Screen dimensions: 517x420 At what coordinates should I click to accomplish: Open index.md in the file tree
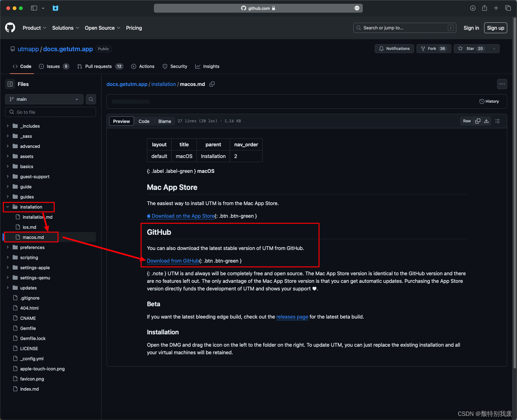pos(29,389)
